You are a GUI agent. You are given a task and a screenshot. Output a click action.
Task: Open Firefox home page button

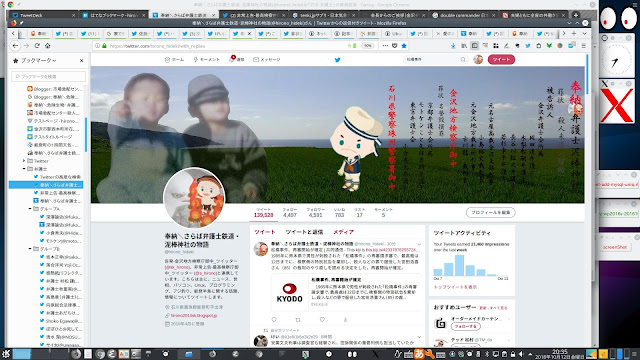coord(47,46)
